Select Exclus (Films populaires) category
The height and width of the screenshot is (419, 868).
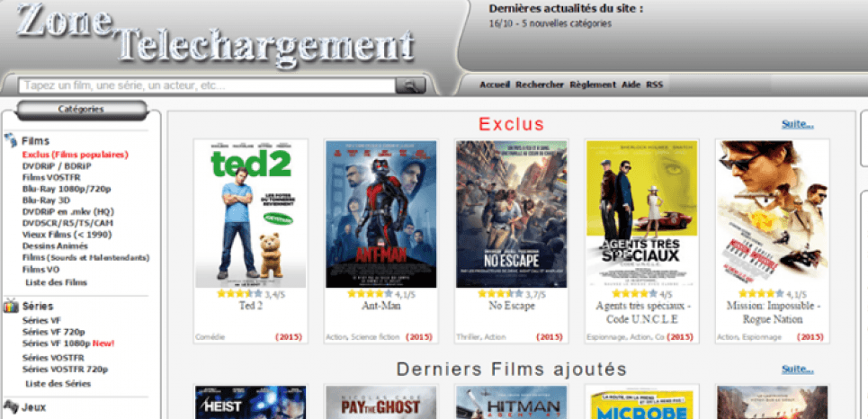tap(76, 155)
